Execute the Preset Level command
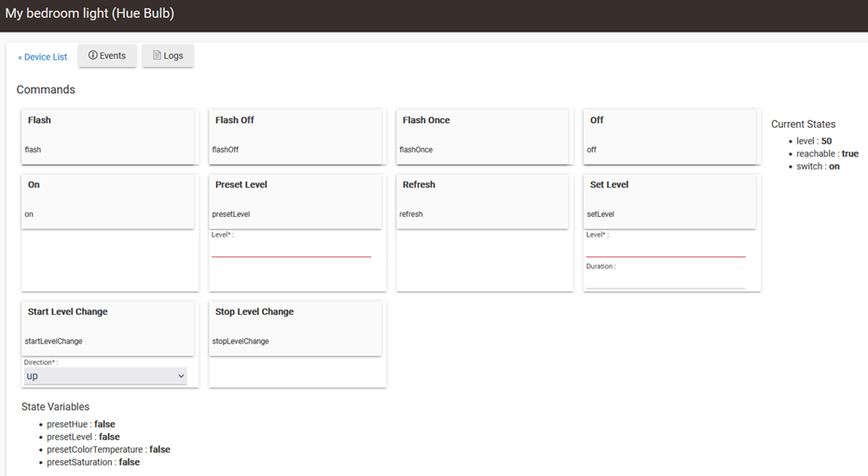 pyautogui.click(x=296, y=198)
